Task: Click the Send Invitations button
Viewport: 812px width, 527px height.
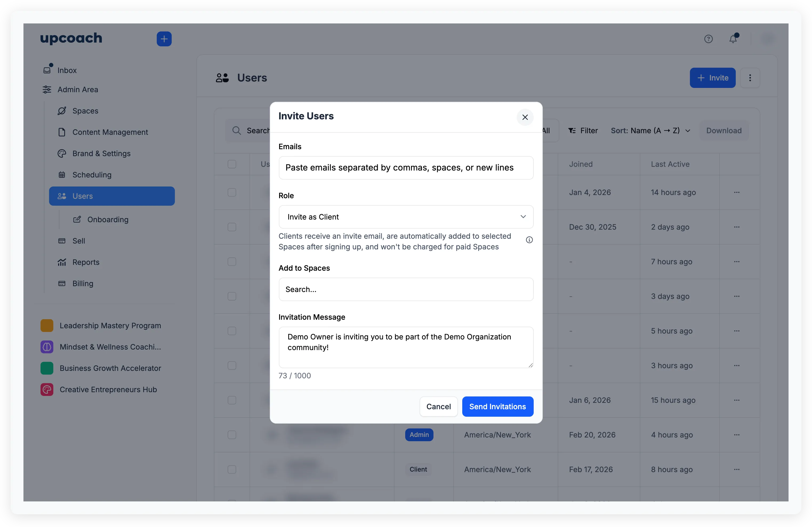Action: [x=497, y=406]
